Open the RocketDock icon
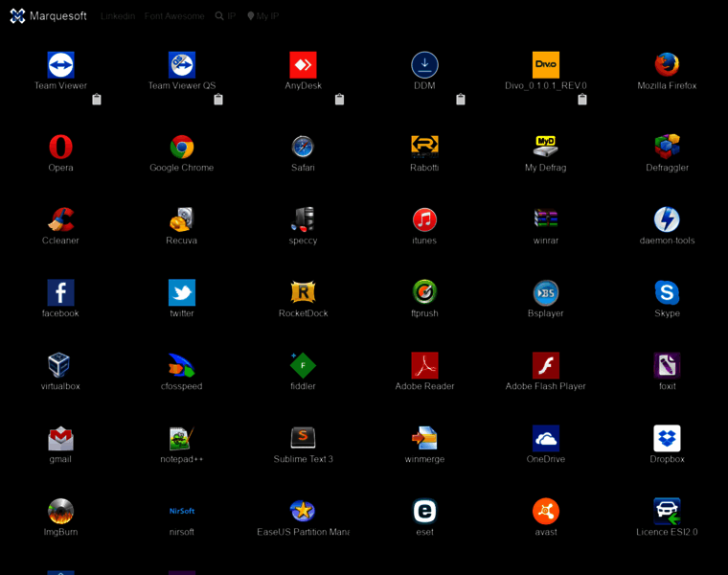Viewport: 728px width, 575px height. 304,292
